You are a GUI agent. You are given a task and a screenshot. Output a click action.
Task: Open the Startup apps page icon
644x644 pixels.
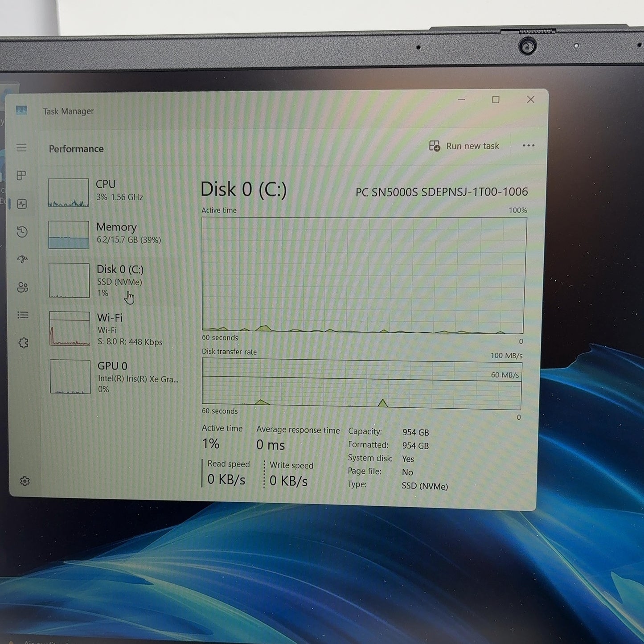point(22,259)
